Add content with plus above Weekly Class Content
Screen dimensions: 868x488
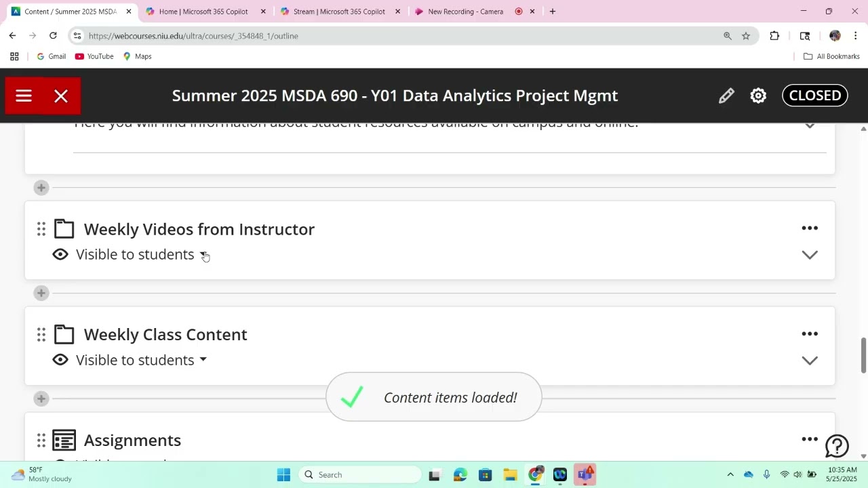click(x=41, y=293)
